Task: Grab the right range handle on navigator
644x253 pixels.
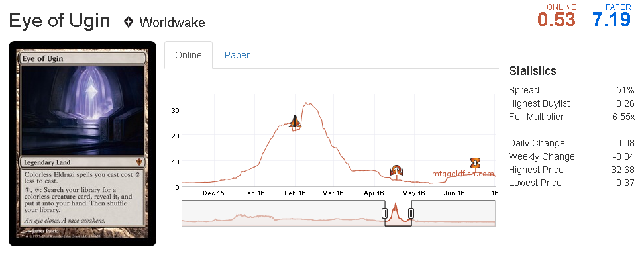Action: tap(411, 213)
